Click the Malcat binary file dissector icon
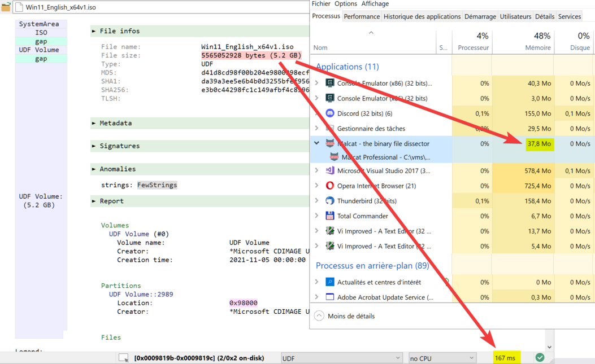The height and width of the screenshot is (364, 595). coord(330,144)
